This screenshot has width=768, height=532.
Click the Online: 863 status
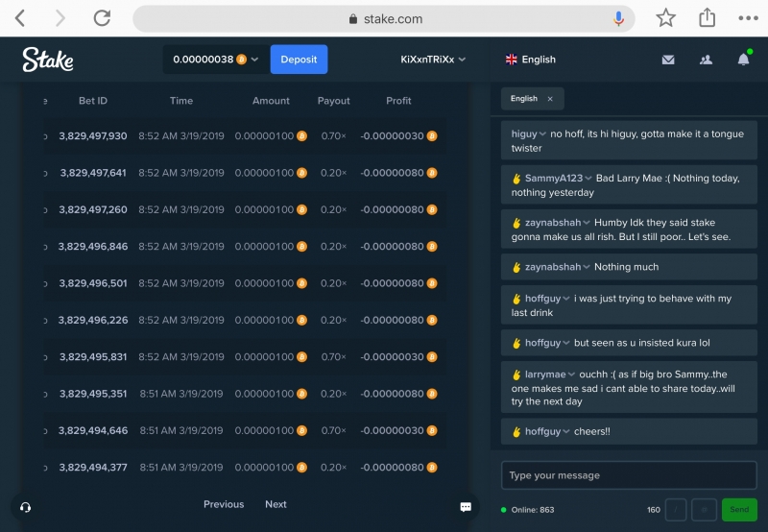[x=527, y=510]
